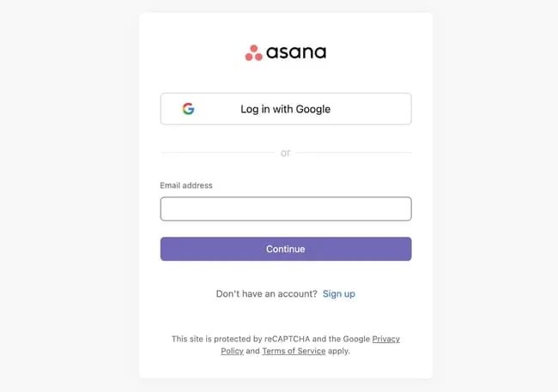Click the word "Policy" on the second line
The height and width of the screenshot is (392, 558).
232,351
